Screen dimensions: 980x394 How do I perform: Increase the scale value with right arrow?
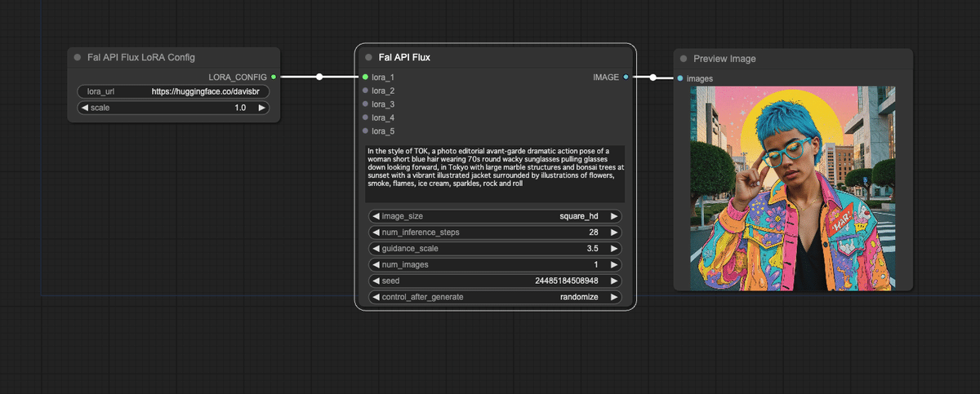pyautogui.click(x=261, y=108)
